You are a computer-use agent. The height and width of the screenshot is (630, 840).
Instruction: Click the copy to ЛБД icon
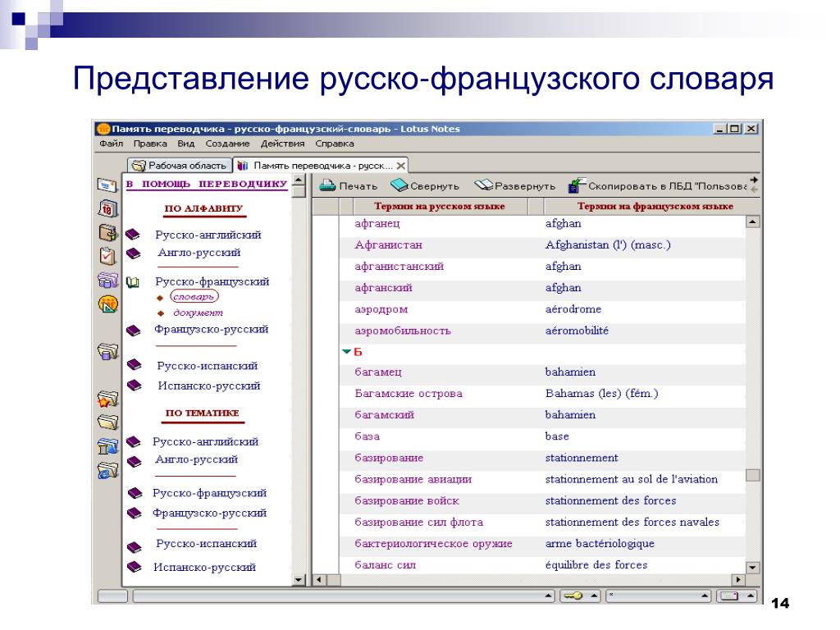577,185
